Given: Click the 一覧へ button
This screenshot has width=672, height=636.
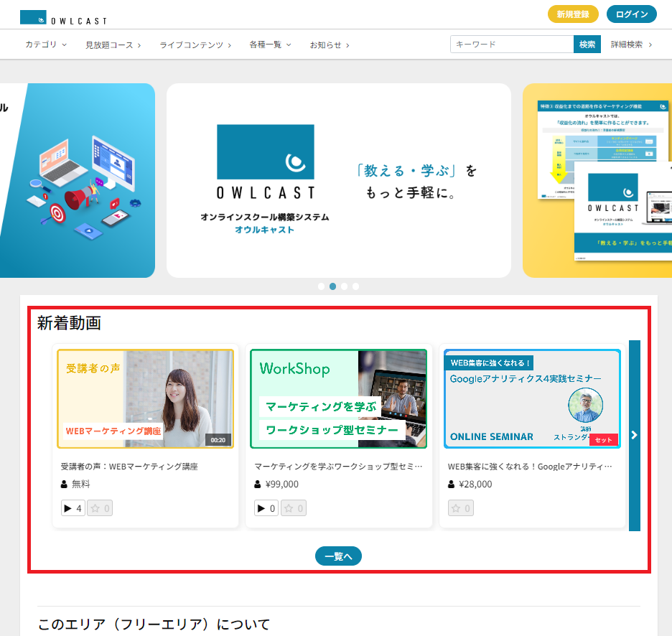Looking at the screenshot, I should (339, 556).
